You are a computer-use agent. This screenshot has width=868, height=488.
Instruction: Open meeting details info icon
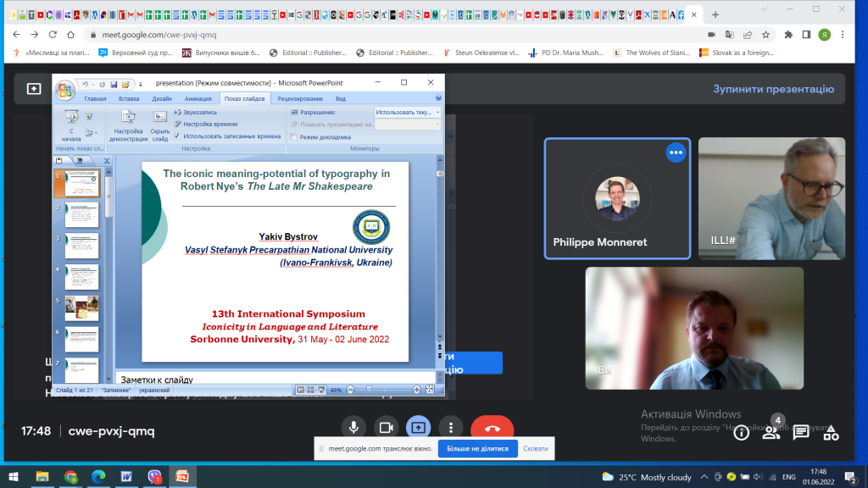(x=741, y=433)
